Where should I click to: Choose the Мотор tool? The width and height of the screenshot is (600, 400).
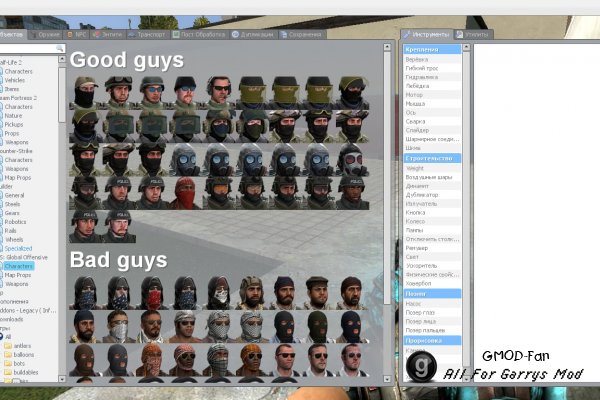click(x=432, y=95)
